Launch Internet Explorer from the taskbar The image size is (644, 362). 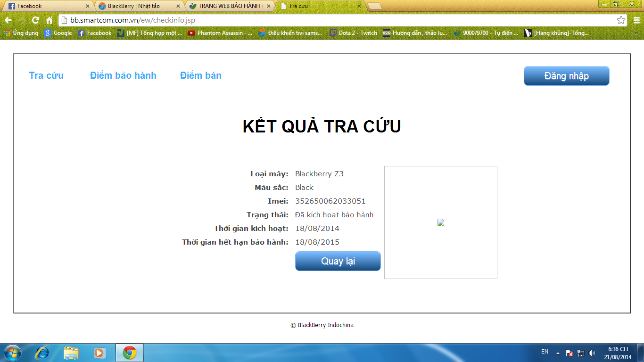(42, 353)
